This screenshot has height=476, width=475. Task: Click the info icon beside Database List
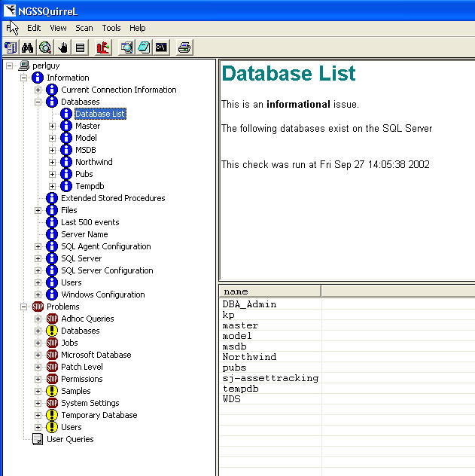(x=66, y=114)
